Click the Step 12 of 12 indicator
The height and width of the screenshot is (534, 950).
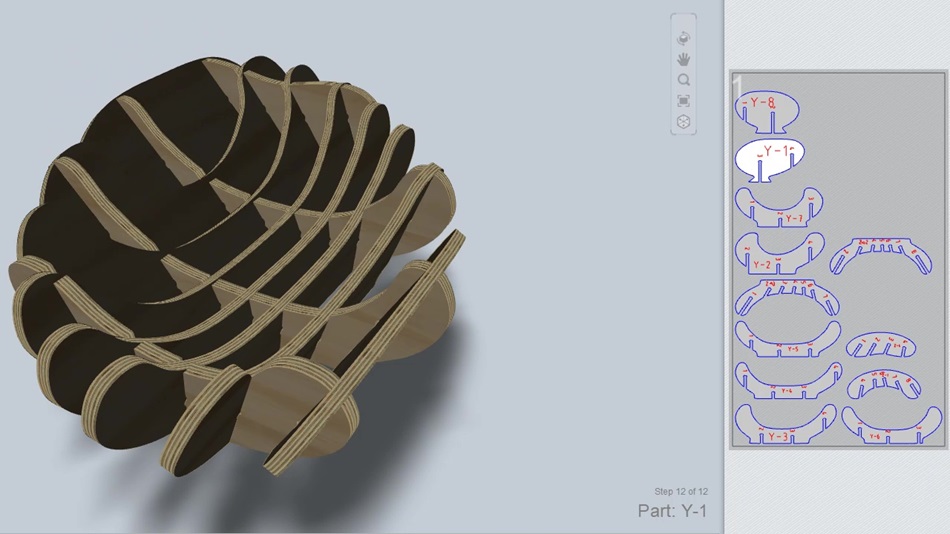[680, 491]
